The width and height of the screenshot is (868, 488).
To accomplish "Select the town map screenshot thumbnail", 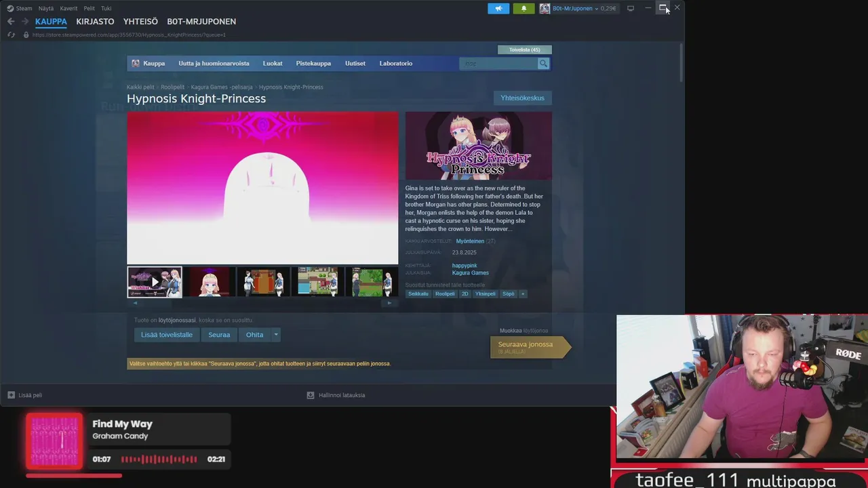I will pos(317,282).
